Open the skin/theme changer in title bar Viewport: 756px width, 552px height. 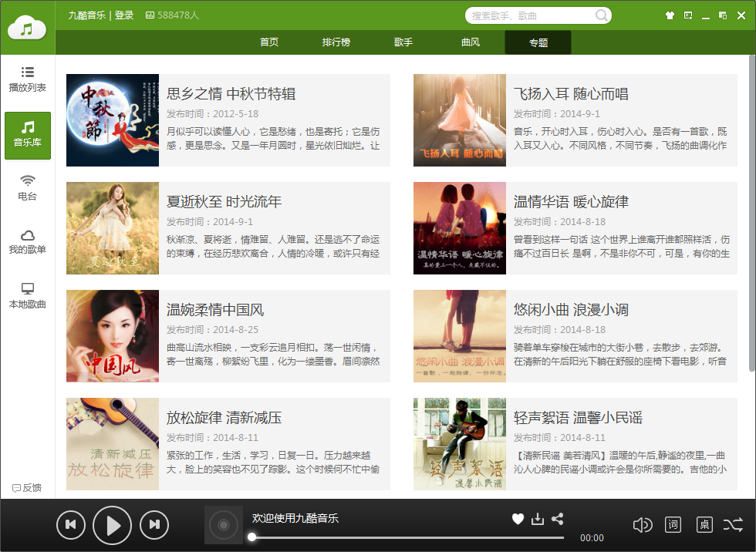tap(670, 15)
